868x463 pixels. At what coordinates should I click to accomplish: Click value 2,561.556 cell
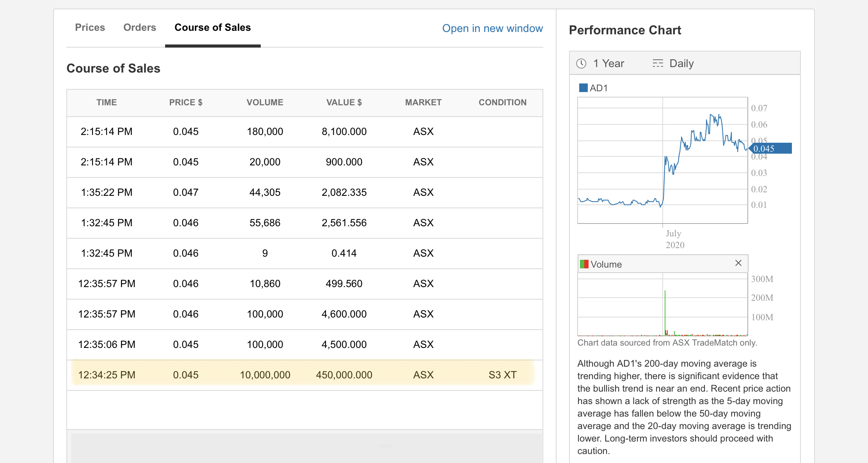click(x=344, y=223)
